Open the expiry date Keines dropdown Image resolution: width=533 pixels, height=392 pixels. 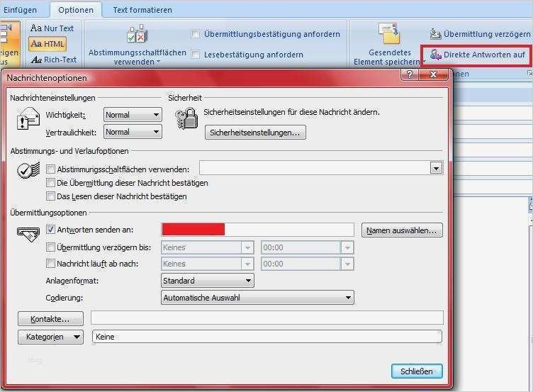coord(247,264)
